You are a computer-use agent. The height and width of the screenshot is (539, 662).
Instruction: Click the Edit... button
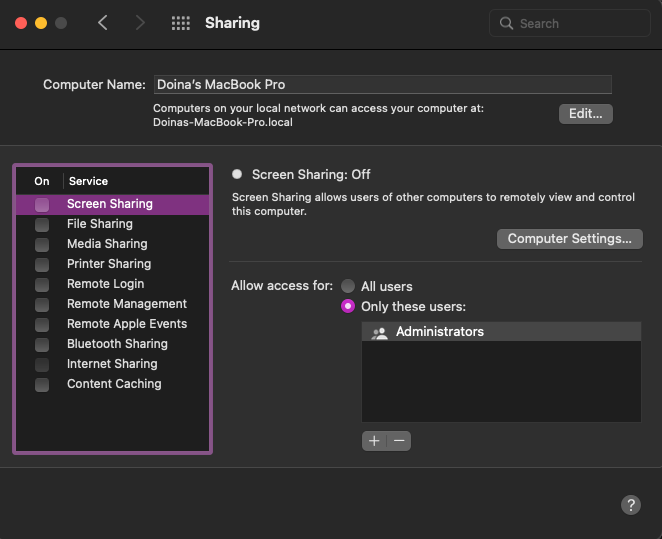click(585, 114)
